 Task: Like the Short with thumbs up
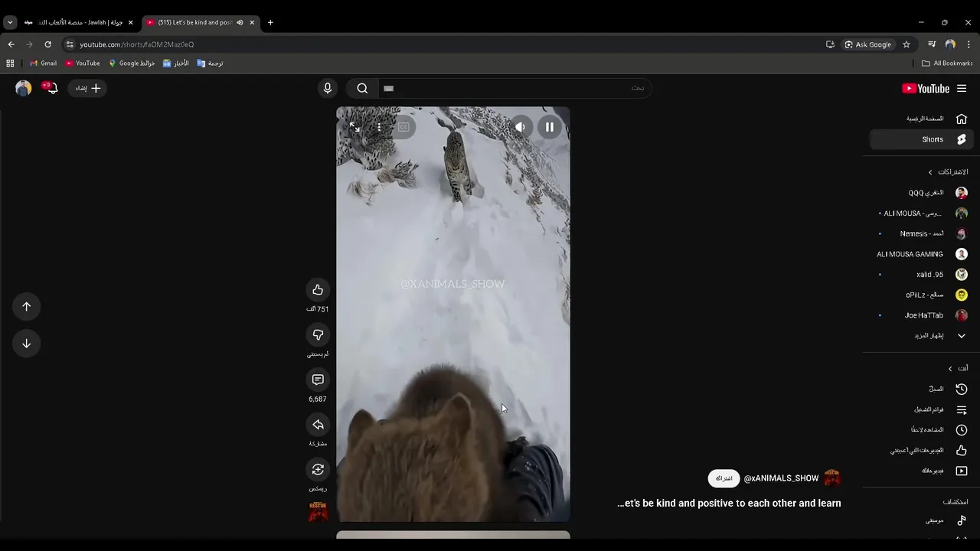click(x=318, y=289)
